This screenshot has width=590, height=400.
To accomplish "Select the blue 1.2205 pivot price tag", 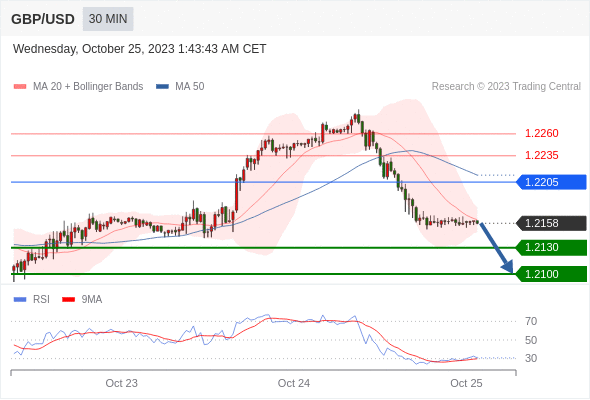I will tap(552, 182).
